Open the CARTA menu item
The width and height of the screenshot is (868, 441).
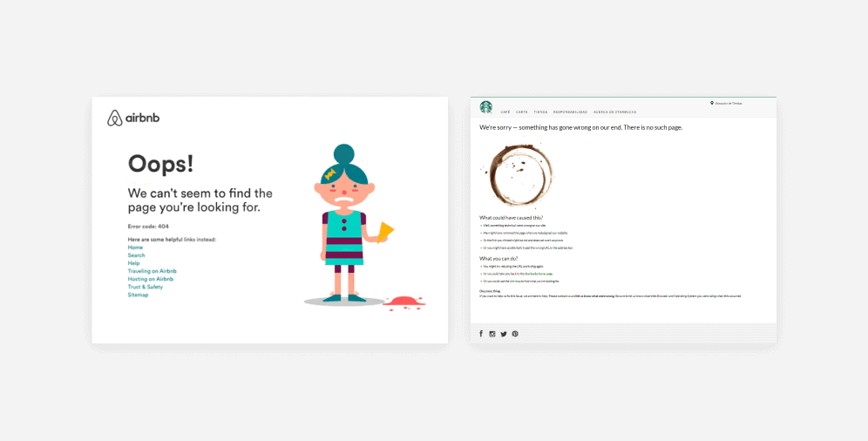[x=521, y=112]
